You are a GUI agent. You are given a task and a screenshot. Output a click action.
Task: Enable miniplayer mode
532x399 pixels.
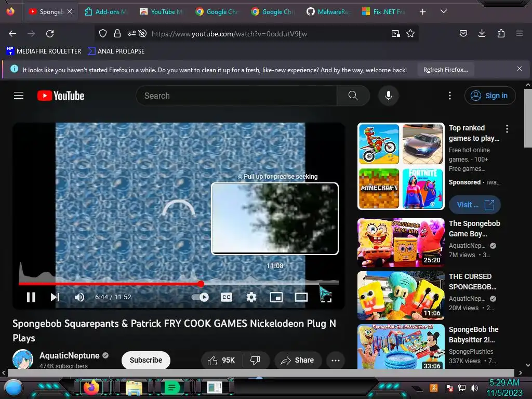tap(276, 297)
